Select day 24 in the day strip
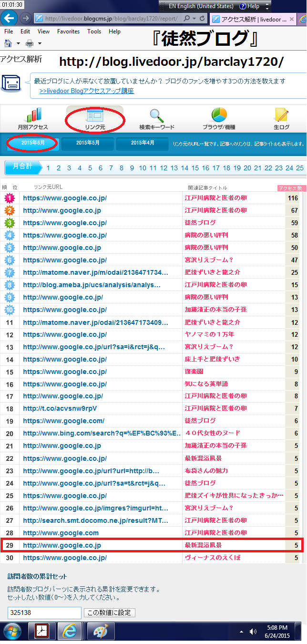Screen dimensions: 307x644 click(x=289, y=168)
